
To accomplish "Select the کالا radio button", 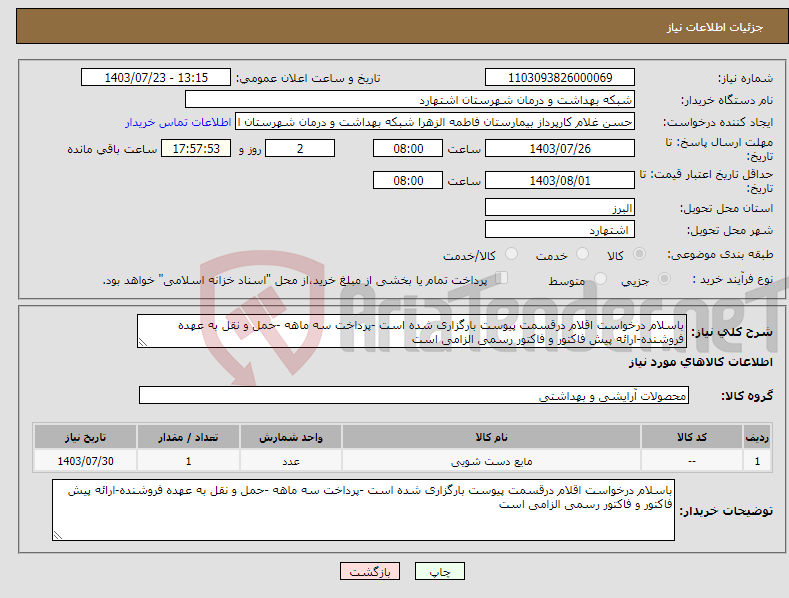I will pyautogui.click(x=639, y=254).
